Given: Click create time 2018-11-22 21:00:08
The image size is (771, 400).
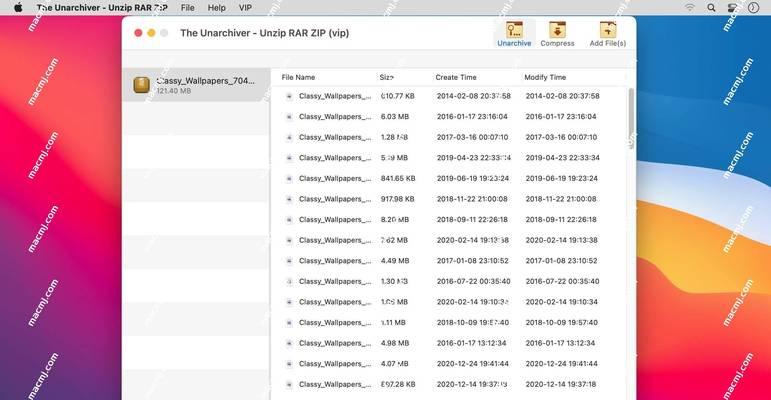Looking at the screenshot, I should pyautogui.click(x=472, y=199).
